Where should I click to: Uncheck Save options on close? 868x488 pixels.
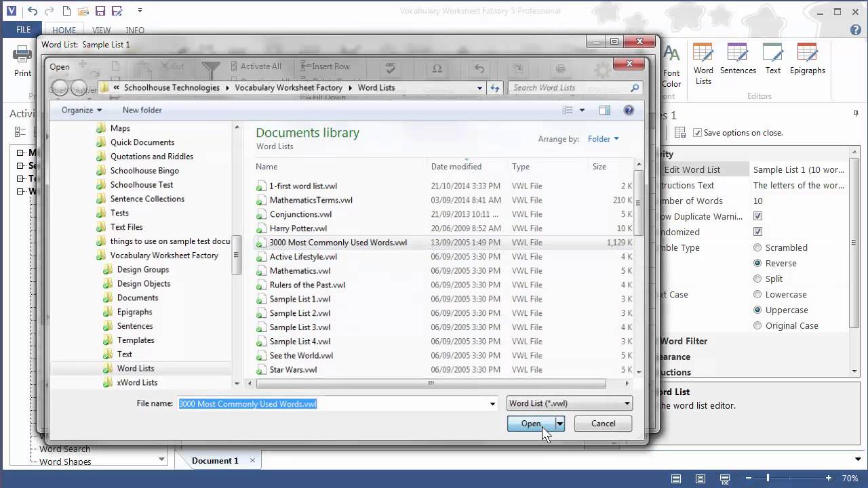click(x=697, y=133)
